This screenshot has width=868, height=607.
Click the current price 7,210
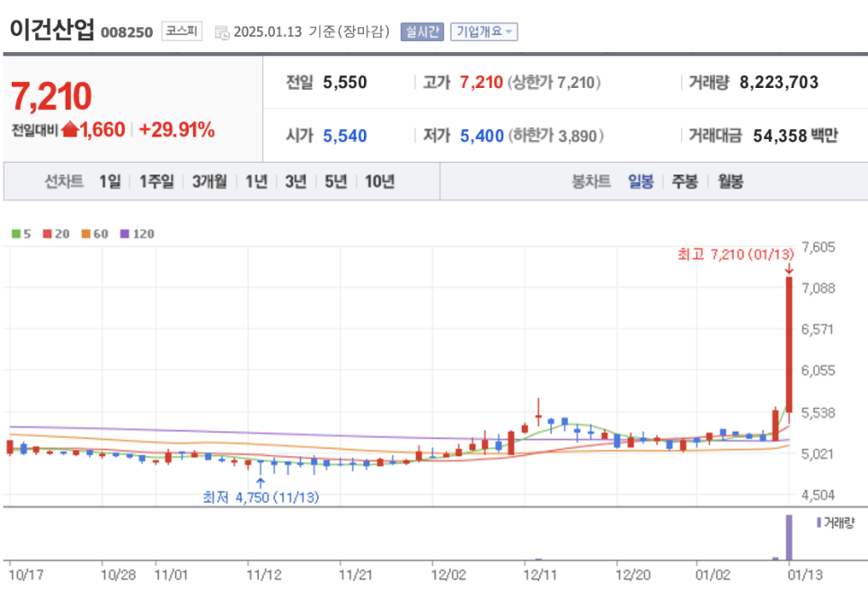point(51,96)
